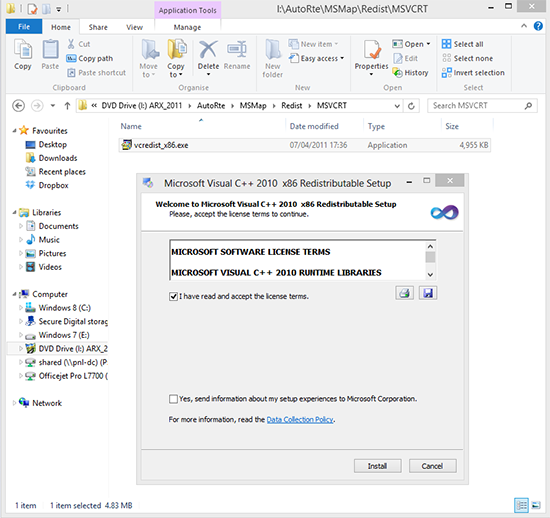Select Officejet Pro L7700 in navigation tree
The image size is (550, 518).
click(x=73, y=376)
